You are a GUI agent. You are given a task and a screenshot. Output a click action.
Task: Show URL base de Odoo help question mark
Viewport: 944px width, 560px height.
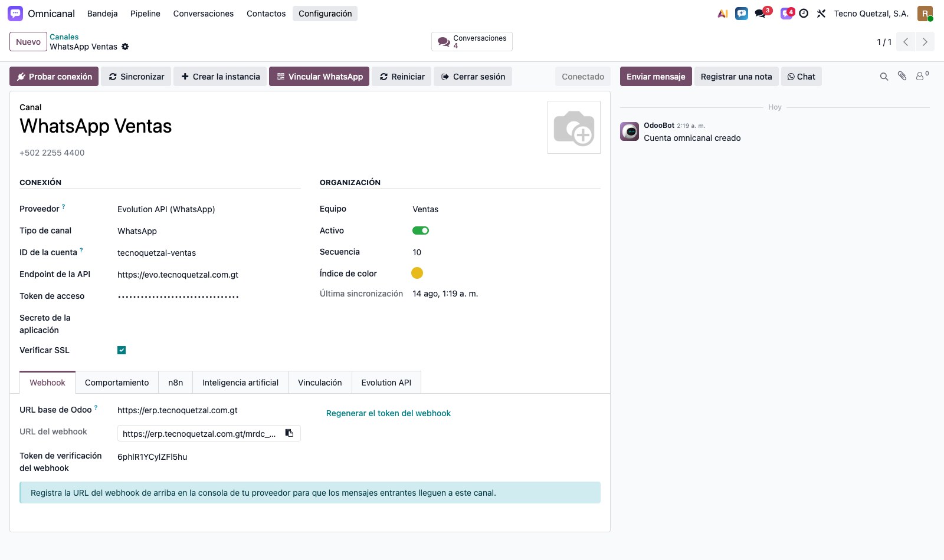(96, 407)
